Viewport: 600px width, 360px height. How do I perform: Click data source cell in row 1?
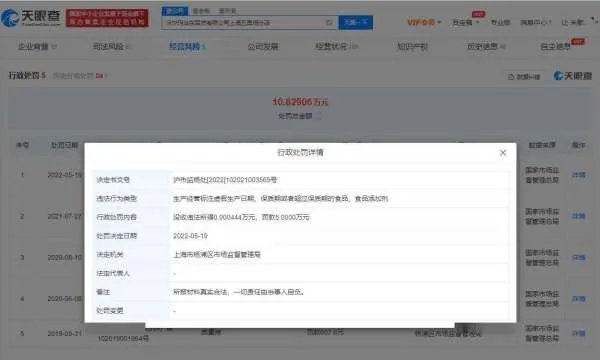(542, 175)
